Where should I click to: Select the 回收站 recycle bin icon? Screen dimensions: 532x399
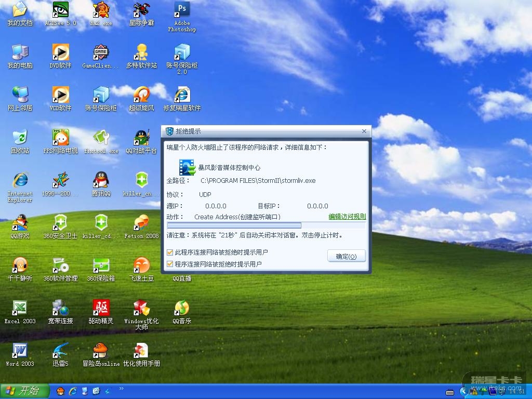tap(20, 141)
